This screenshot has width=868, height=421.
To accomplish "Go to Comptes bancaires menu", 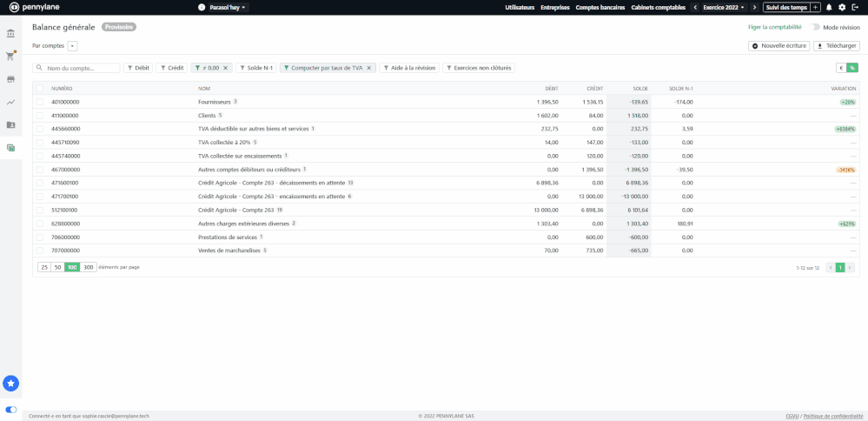I will coord(600,7).
